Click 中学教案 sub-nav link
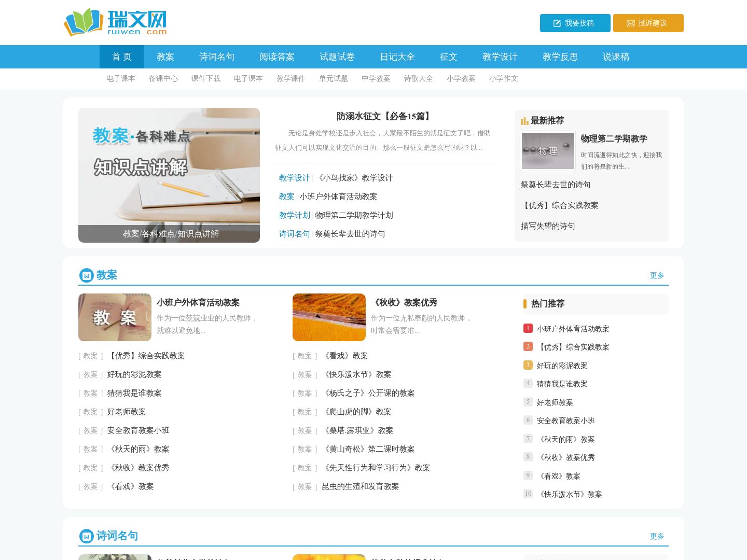The image size is (747, 560). point(376,78)
